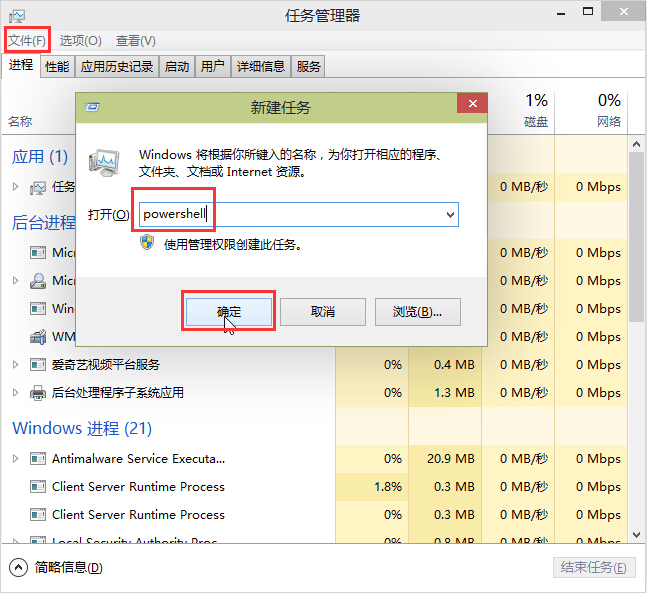The image size is (647, 593).
Task: Click the 简略信息 collapse arrow icon
Action: [x=18, y=567]
